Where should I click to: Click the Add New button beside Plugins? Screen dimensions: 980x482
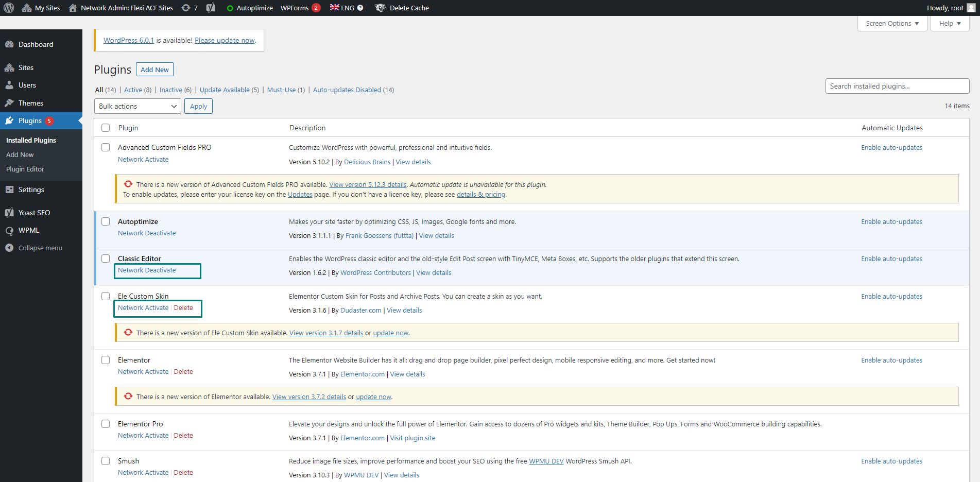pyautogui.click(x=154, y=70)
